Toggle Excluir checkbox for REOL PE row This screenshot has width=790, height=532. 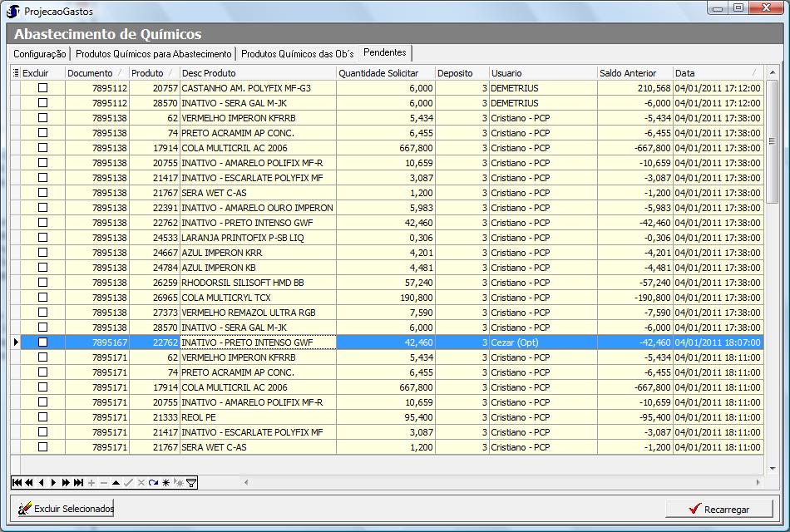(x=43, y=417)
